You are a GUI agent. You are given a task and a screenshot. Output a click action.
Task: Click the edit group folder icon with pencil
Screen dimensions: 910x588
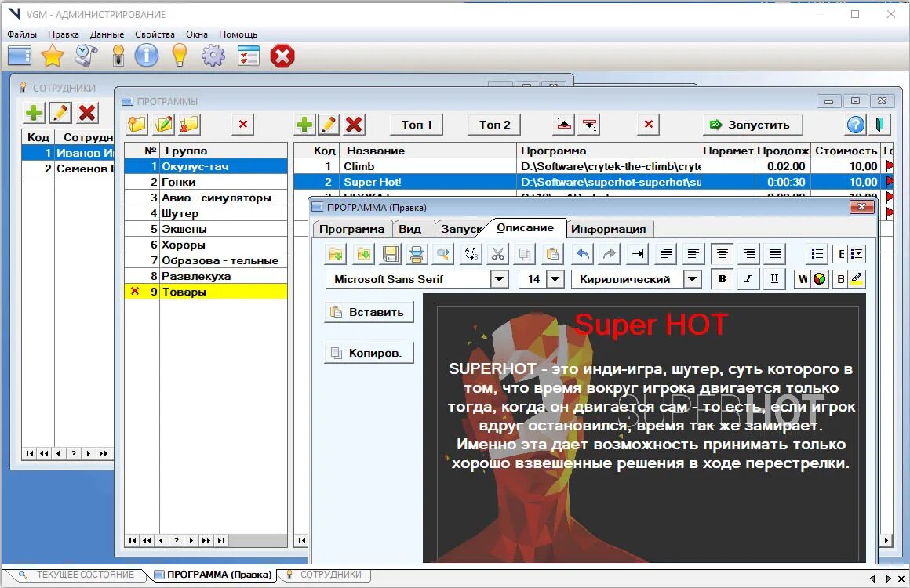(164, 124)
